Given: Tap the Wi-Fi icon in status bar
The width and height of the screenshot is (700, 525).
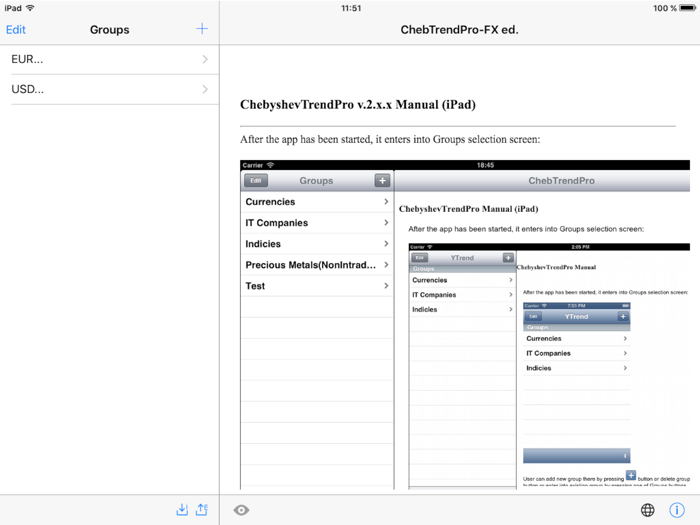Looking at the screenshot, I should pos(30,8).
